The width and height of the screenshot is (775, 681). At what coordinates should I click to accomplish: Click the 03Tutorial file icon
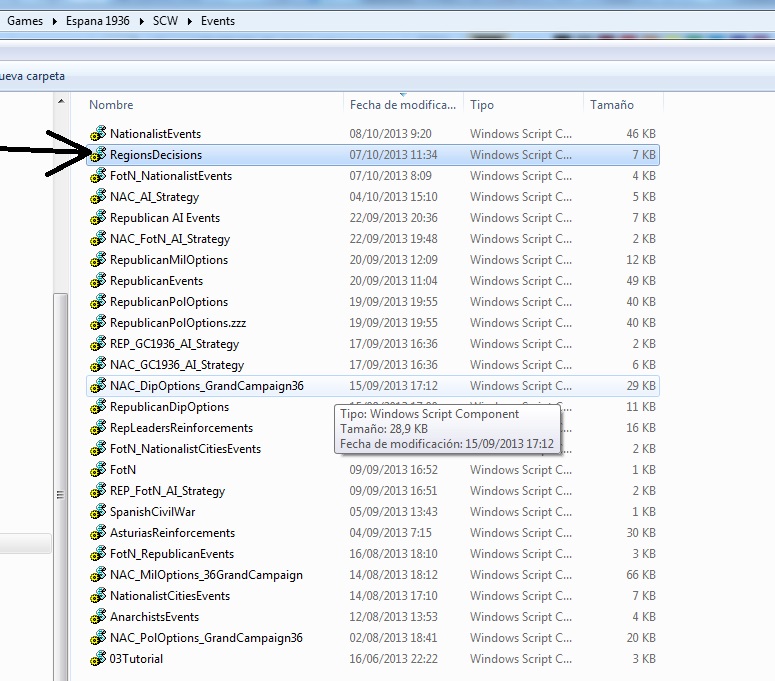[x=98, y=659]
